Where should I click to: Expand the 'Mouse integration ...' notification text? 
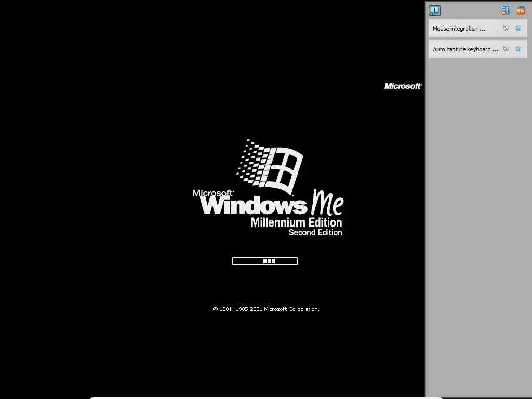(459, 29)
